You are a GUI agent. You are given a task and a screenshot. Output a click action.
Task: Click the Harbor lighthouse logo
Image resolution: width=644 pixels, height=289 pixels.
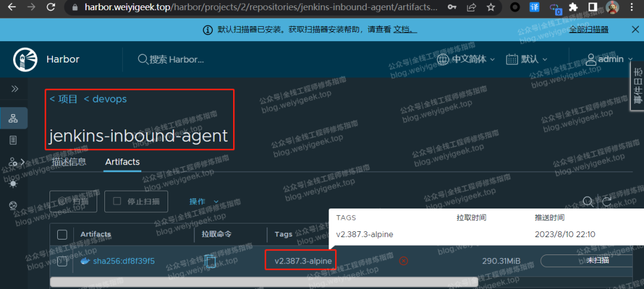26,60
